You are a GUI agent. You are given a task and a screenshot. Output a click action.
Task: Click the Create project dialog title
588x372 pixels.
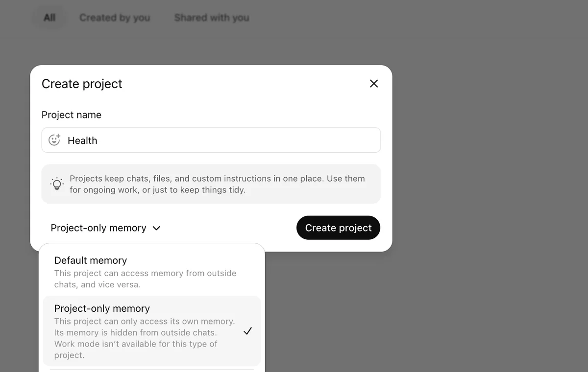[x=82, y=84]
